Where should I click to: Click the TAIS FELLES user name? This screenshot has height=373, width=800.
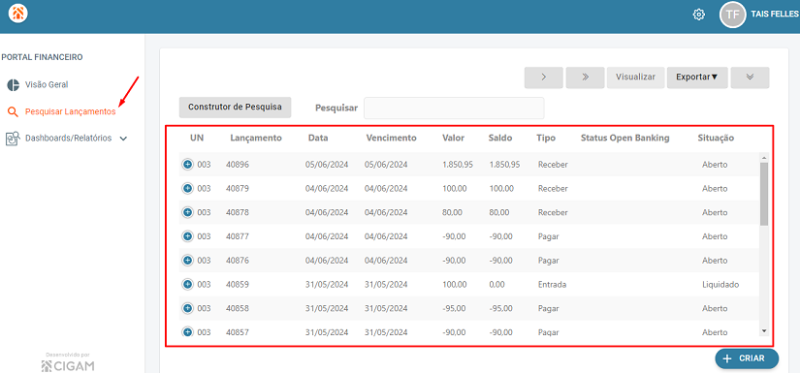(775, 15)
